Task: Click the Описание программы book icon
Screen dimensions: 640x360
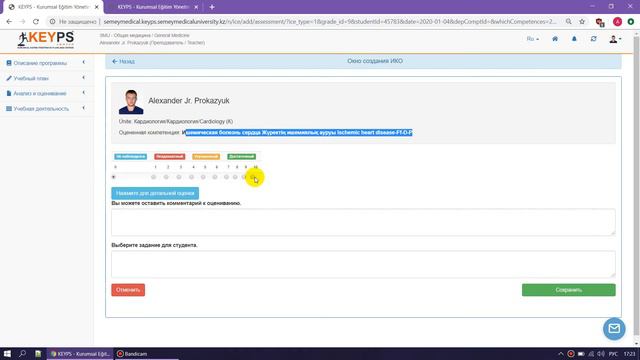Action: [9, 63]
